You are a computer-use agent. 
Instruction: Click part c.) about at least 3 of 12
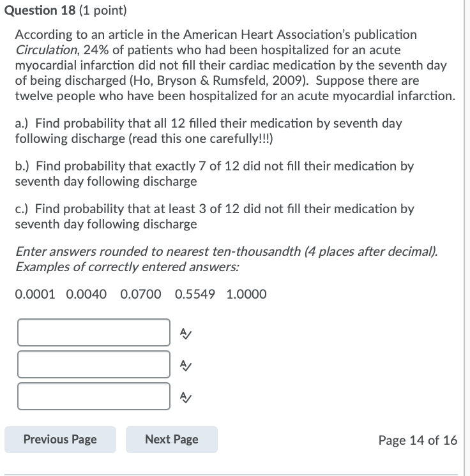pos(215,216)
